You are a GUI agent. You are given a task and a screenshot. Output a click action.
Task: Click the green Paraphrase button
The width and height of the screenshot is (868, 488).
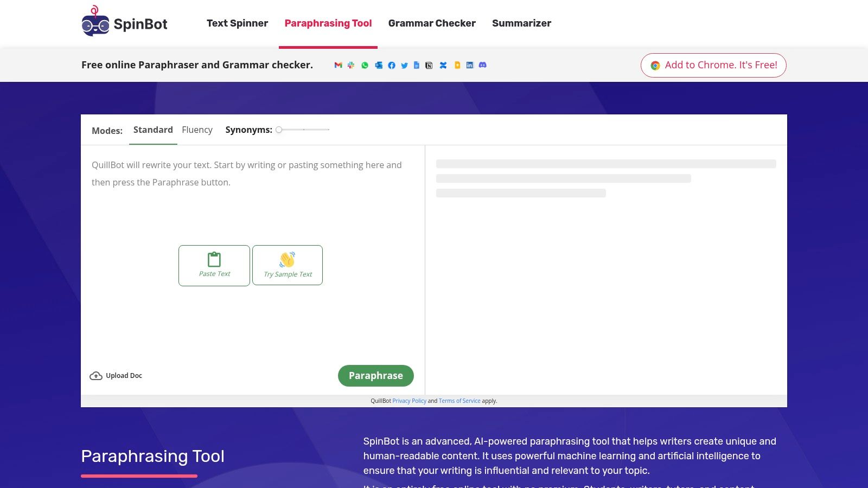click(376, 376)
